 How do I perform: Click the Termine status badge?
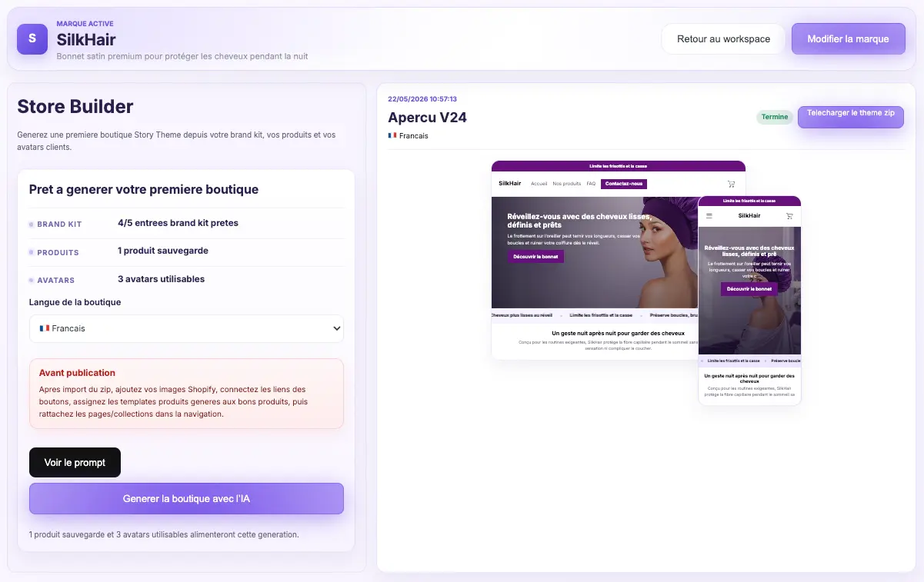point(775,117)
